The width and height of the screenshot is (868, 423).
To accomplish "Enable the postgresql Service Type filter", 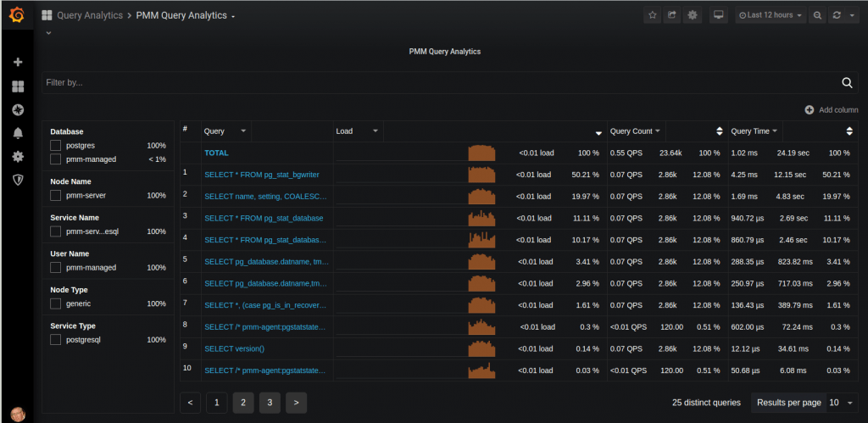I will pos(56,340).
